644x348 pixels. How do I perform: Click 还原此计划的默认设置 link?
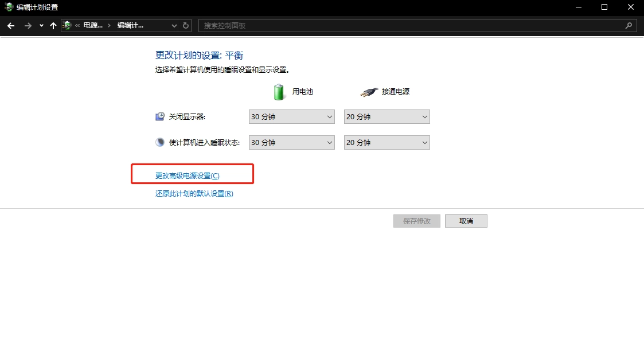tap(194, 194)
